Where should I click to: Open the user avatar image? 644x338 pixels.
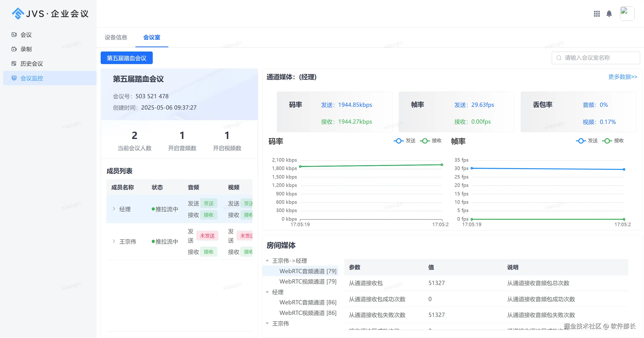point(627,14)
